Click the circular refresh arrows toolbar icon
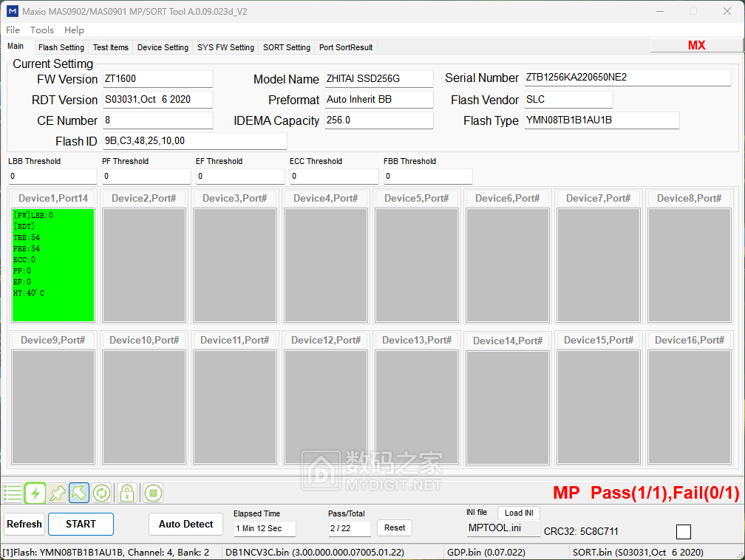 (101, 493)
